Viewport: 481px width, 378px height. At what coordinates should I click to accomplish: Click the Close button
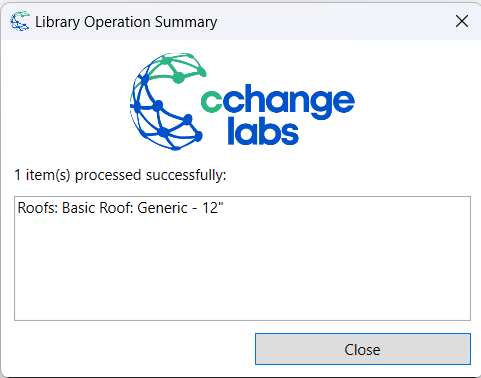(363, 349)
